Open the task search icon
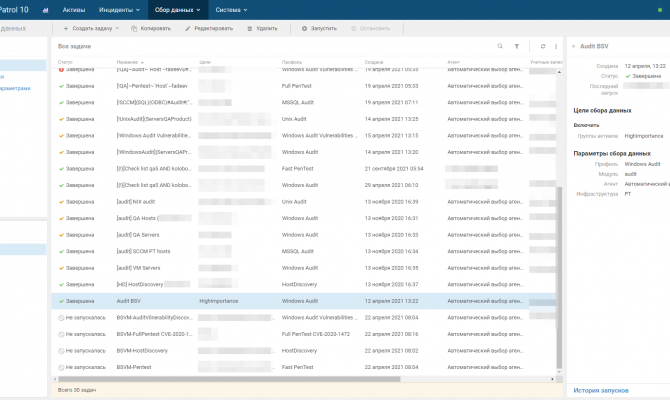This screenshot has height=400, width=670. [x=500, y=46]
